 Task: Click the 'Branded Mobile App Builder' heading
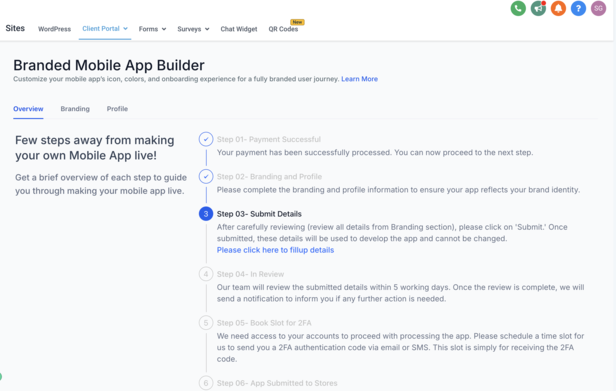109,65
